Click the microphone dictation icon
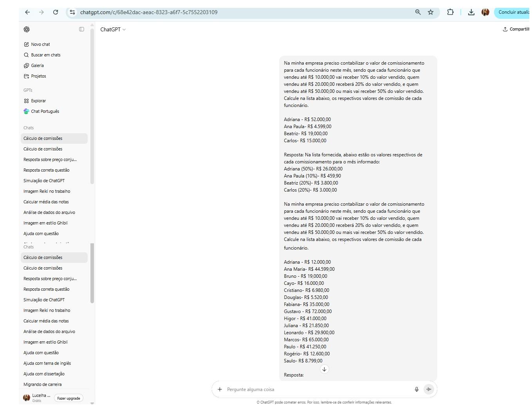Image resolution: width=532 pixels, height=411 pixels. [417, 389]
